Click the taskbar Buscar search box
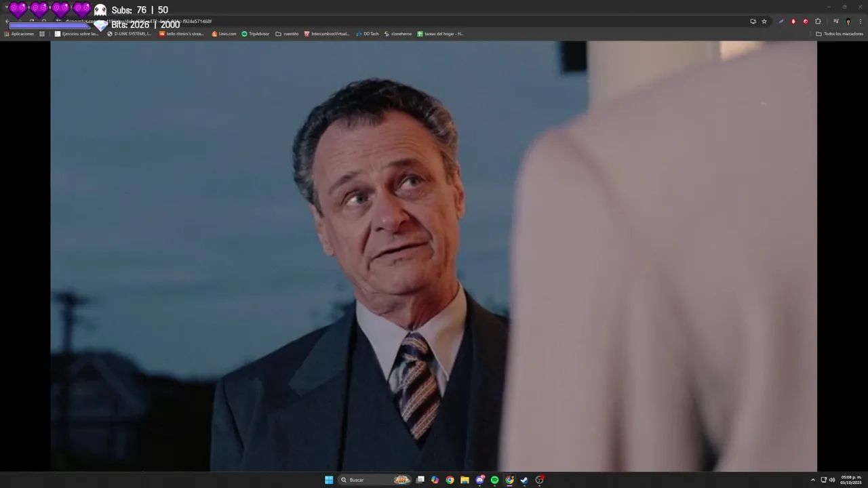 coord(376,480)
